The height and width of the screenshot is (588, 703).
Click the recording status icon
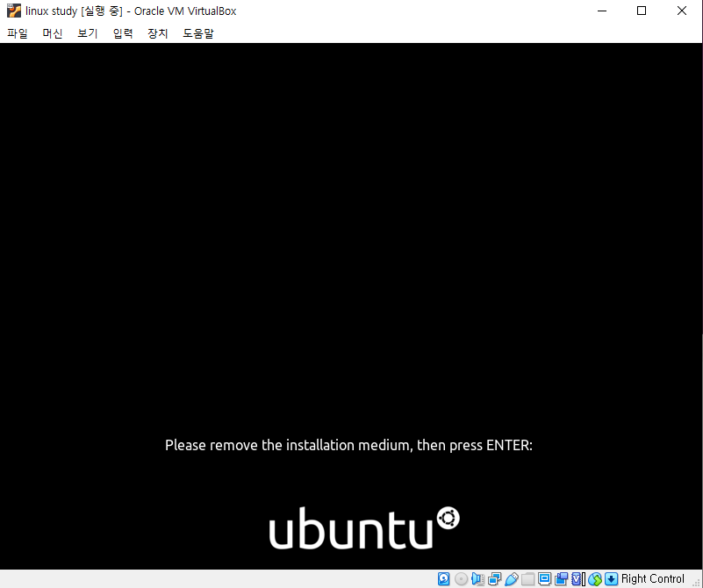[x=561, y=579]
